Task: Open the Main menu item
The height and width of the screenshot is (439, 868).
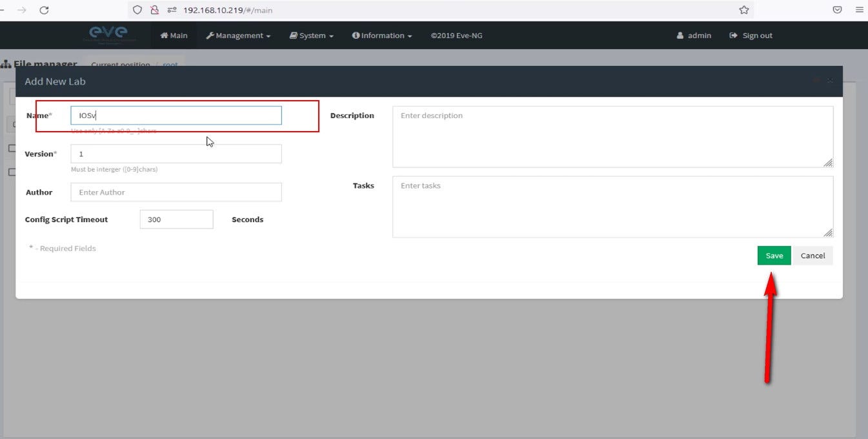Action: (174, 36)
